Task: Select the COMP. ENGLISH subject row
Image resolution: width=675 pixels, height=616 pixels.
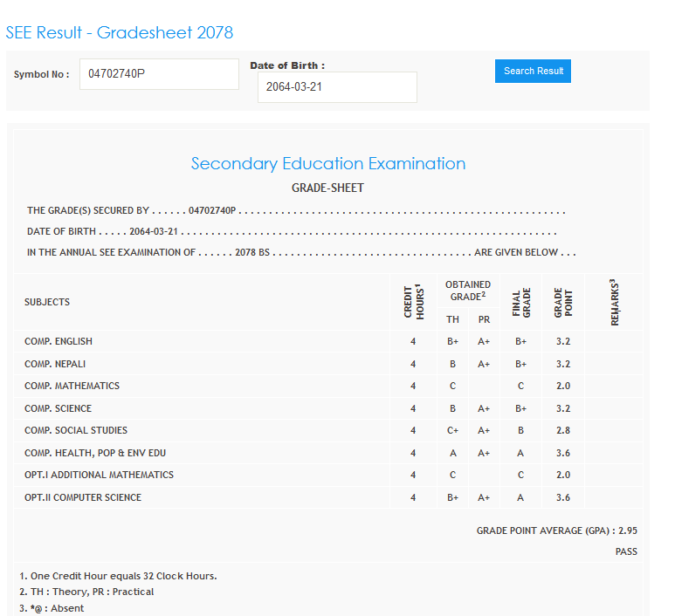Action: click(59, 341)
